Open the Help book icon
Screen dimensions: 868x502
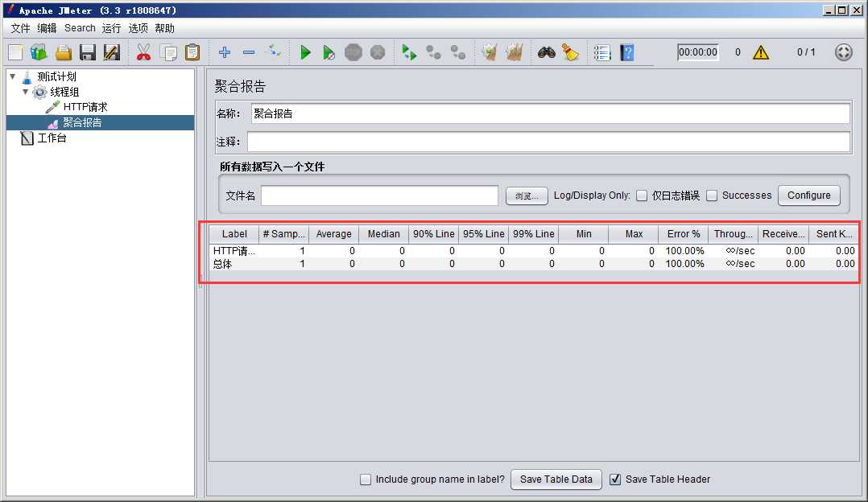pos(626,52)
